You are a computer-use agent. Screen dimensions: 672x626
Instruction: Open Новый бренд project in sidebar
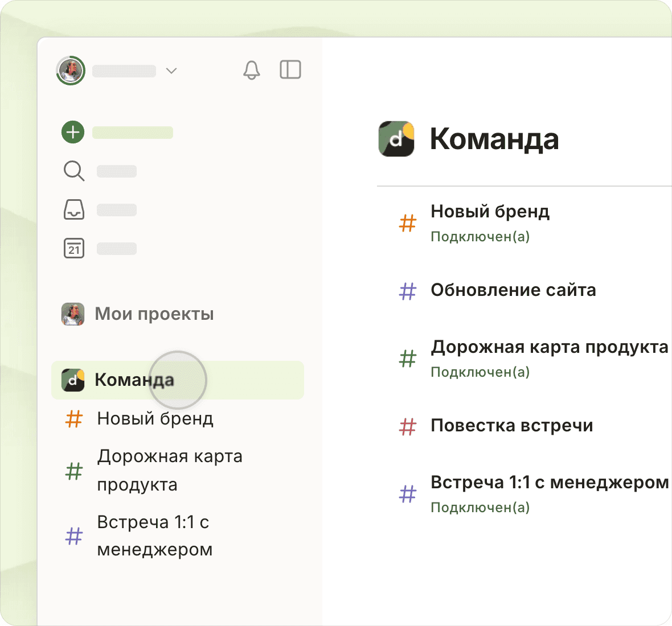pyautogui.click(x=155, y=418)
